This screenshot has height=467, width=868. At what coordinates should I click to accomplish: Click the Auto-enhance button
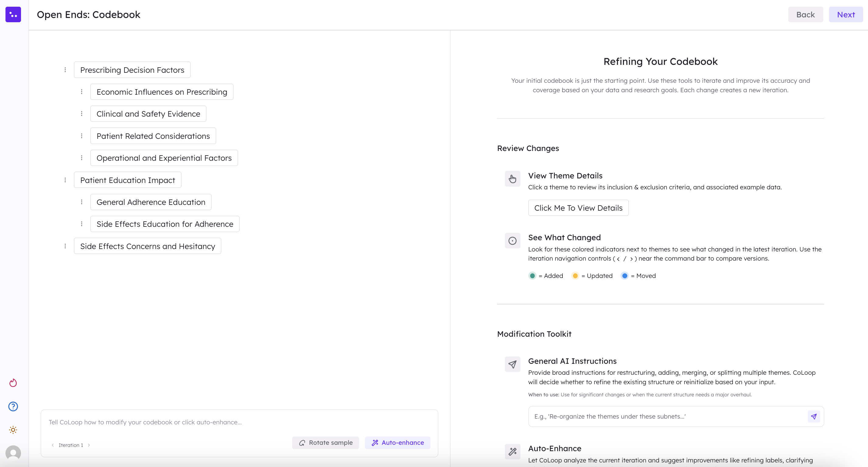tap(397, 443)
